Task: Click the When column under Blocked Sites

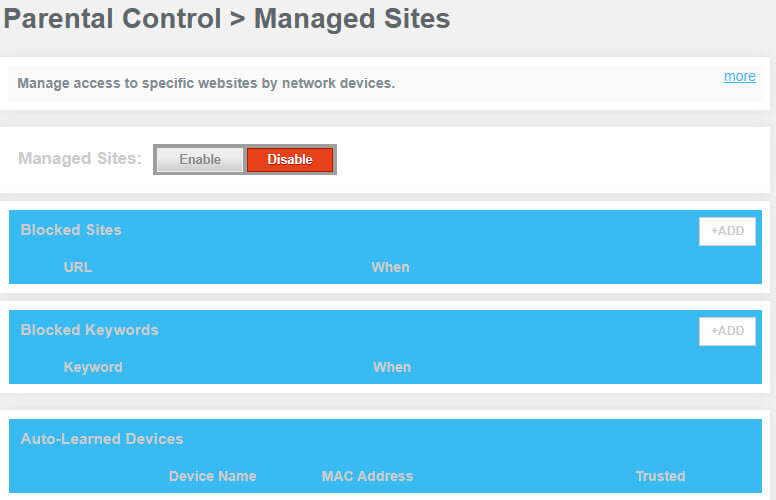Action: [390, 267]
